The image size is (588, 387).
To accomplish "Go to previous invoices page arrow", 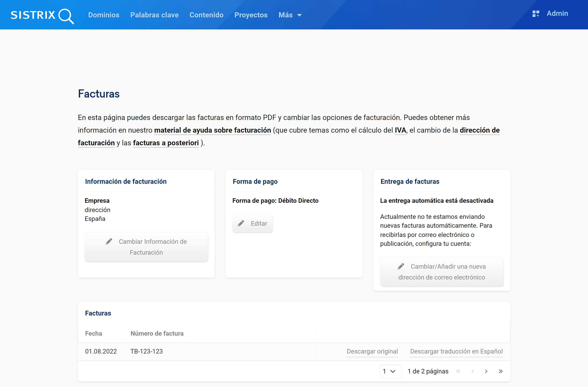I will 472,371.
